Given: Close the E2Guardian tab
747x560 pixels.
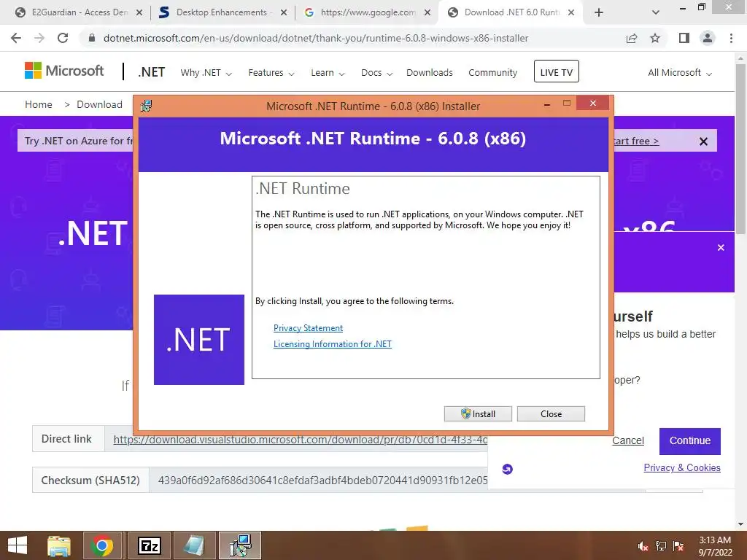Looking at the screenshot, I should [139, 13].
